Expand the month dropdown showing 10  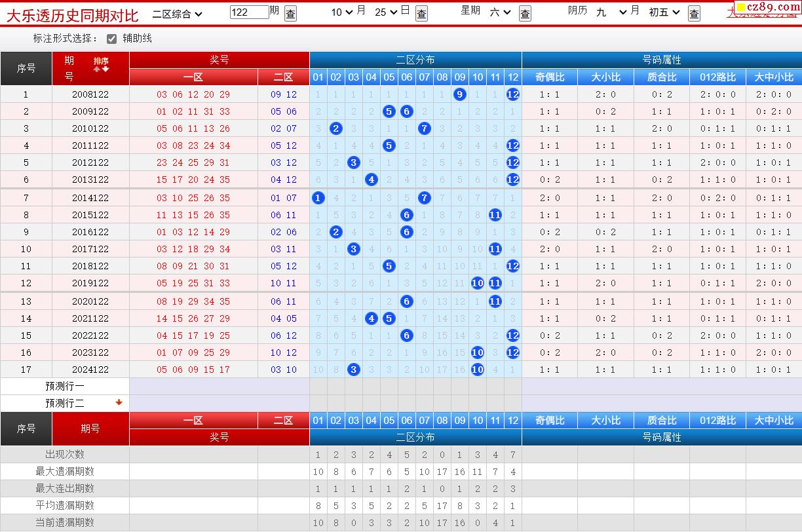click(341, 12)
